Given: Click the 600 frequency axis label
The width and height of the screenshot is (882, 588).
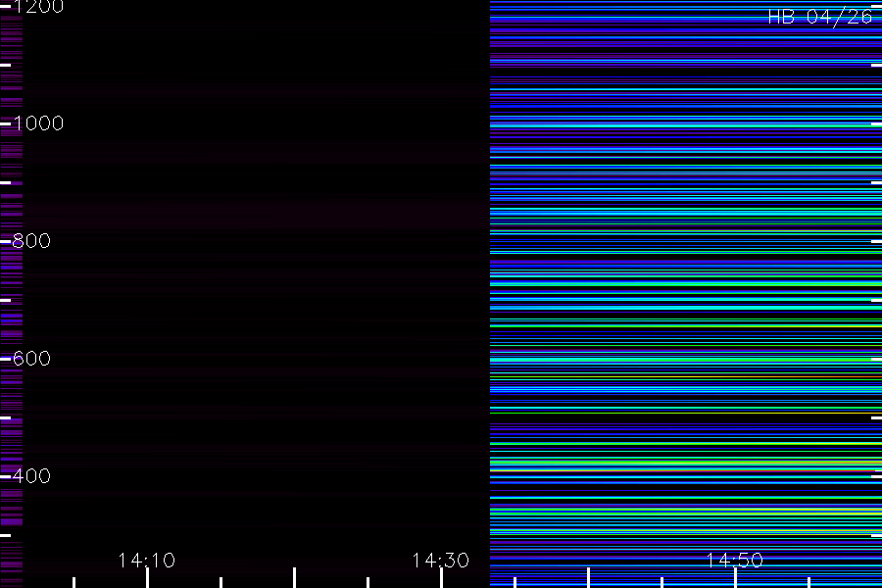Looking at the screenshot, I should (31, 359).
